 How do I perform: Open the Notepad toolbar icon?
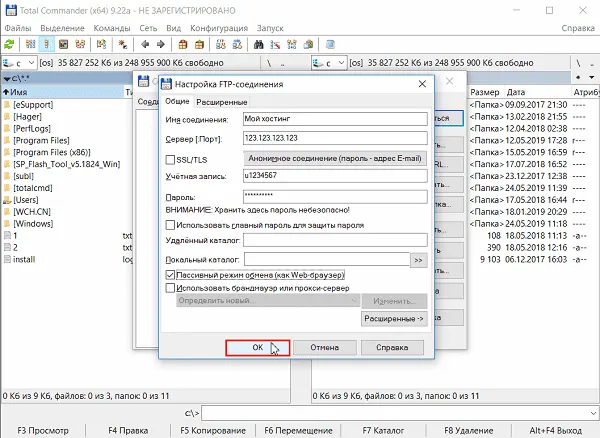pyautogui.click(x=330, y=44)
